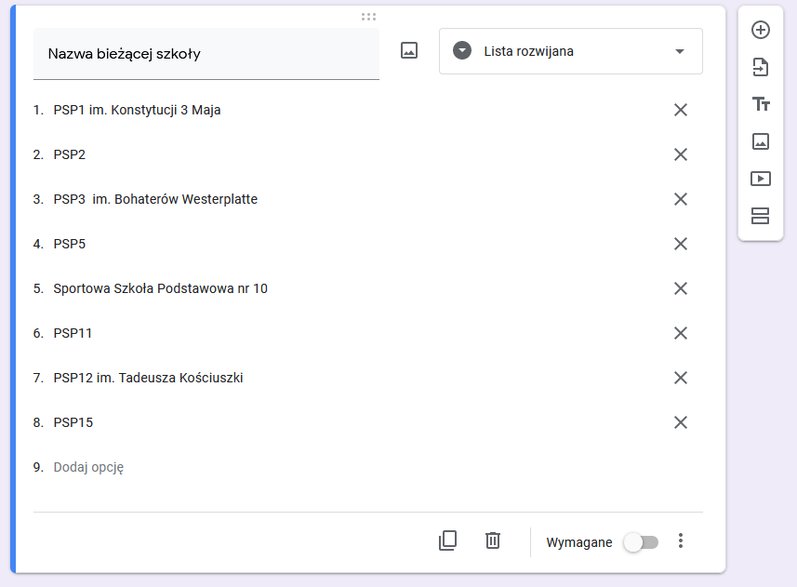This screenshot has width=797, height=587.
Task: Select the PSP12 im. Tadeusza Kościuszki option text
Action: [x=148, y=378]
